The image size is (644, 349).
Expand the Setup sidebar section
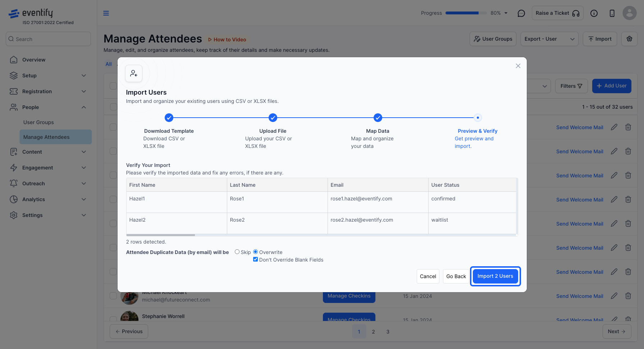(84, 76)
